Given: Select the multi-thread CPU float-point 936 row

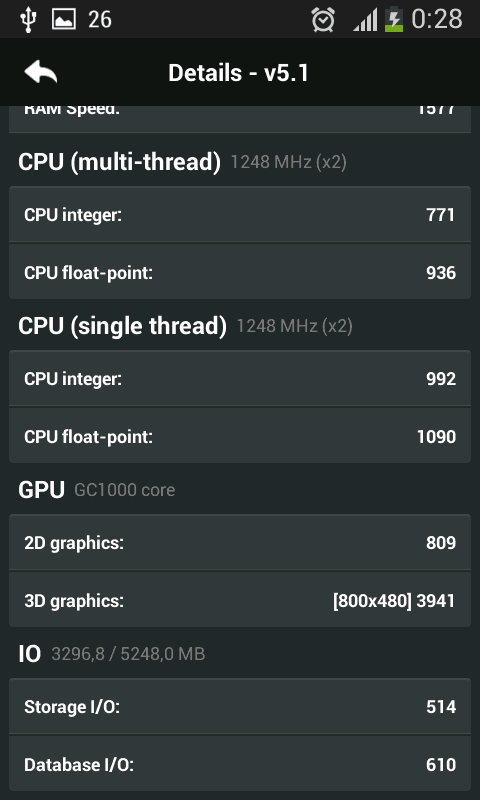Looking at the screenshot, I should click(x=240, y=272).
